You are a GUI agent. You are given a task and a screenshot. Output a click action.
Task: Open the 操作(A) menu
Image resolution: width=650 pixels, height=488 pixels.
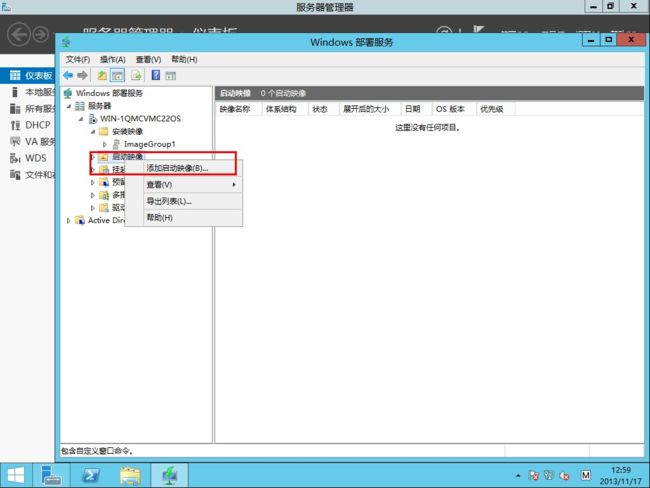pos(113,59)
